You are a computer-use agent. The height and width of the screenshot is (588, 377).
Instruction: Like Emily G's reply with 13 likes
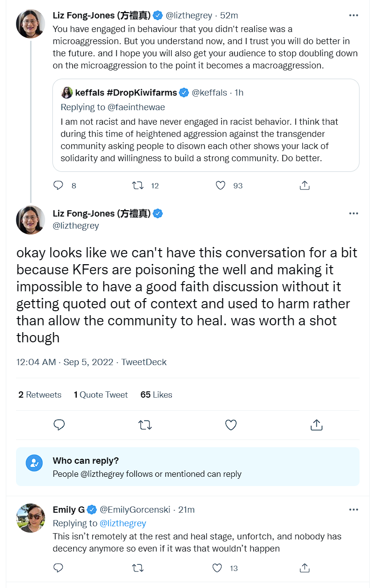pyautogui.click(x=217, y=568)
